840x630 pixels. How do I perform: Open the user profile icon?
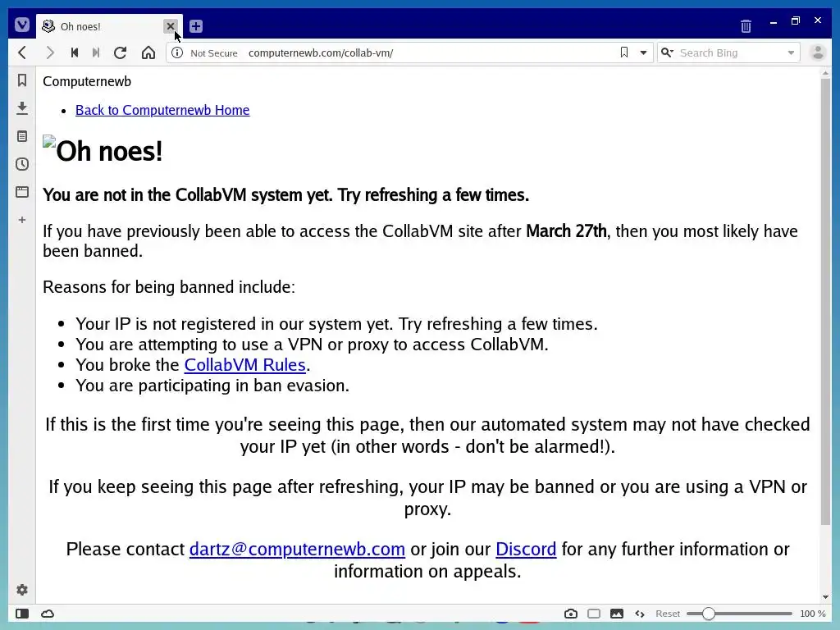click(x=818, y=52)
